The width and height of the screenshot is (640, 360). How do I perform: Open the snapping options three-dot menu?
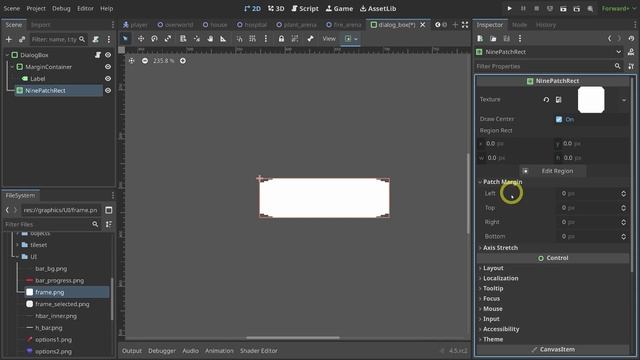click(266, 38)
